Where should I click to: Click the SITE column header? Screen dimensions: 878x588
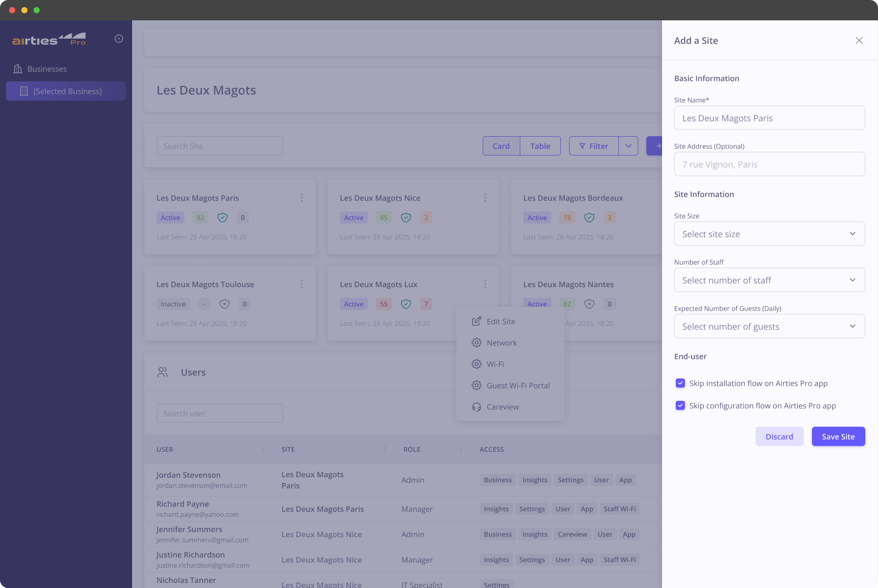click(288, 449)
